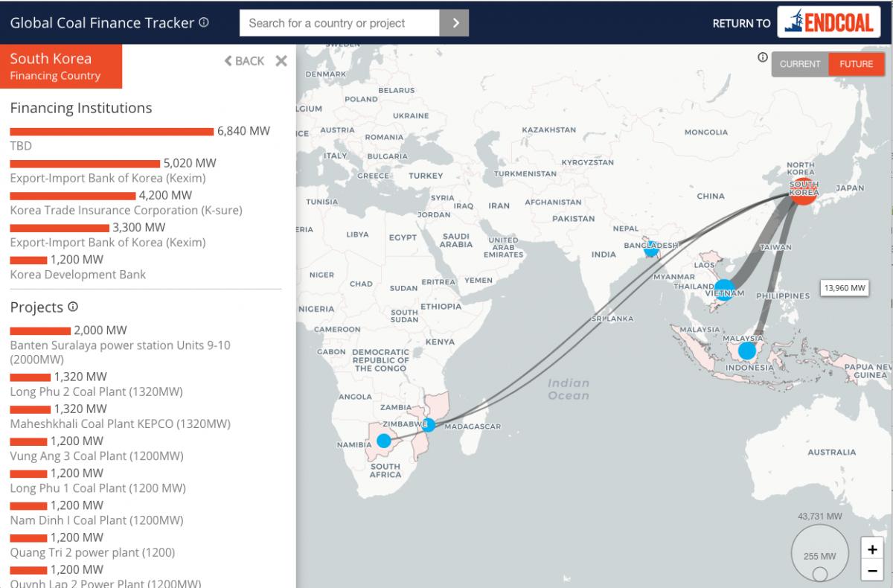
Task: Switch map to Current view
Action: (x=800, y=64)
